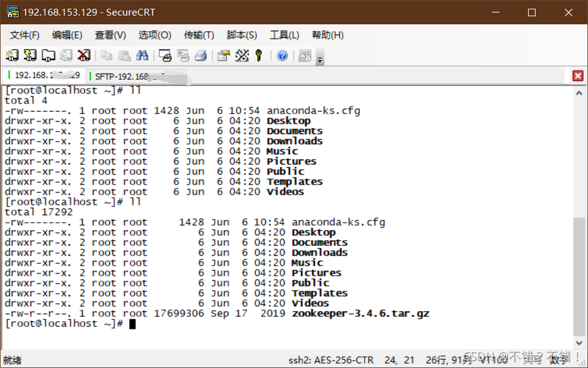Click the cursor position '24, 21' status
Viewport: 588px width, 368px height.
[399, 361]
